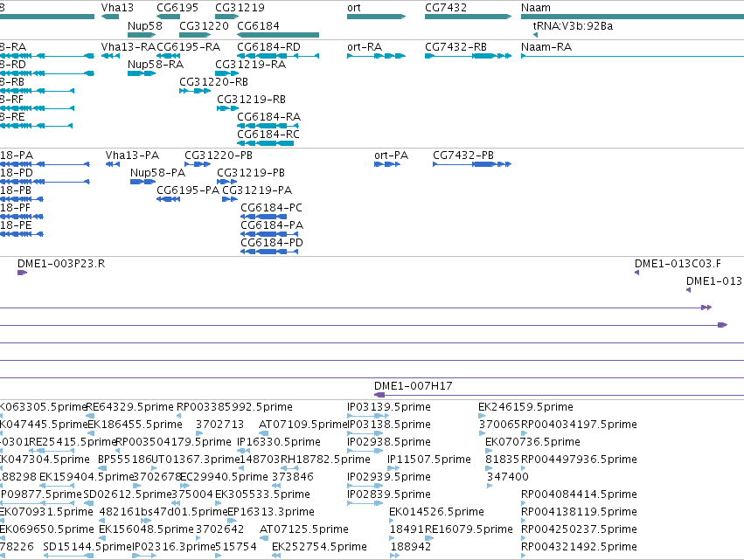Click the IP16330.5prime EST label

point(279,442)
